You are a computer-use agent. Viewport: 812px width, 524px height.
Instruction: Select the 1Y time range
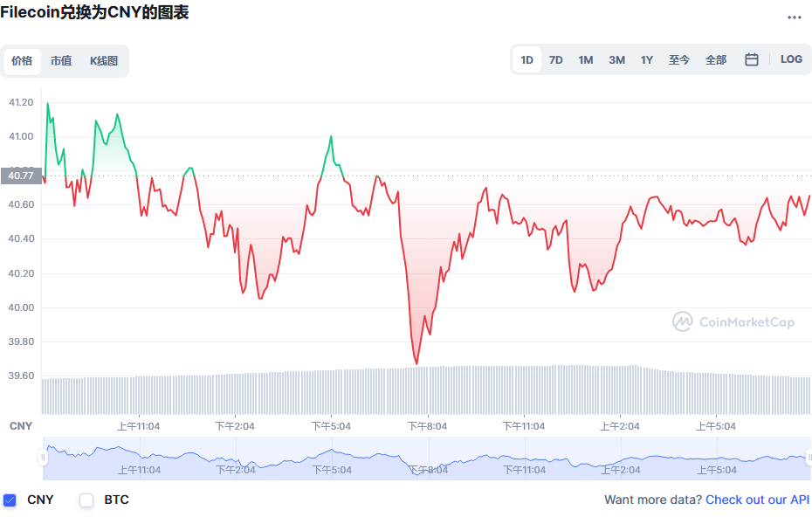pyautogui.click(x=646, y=60)
